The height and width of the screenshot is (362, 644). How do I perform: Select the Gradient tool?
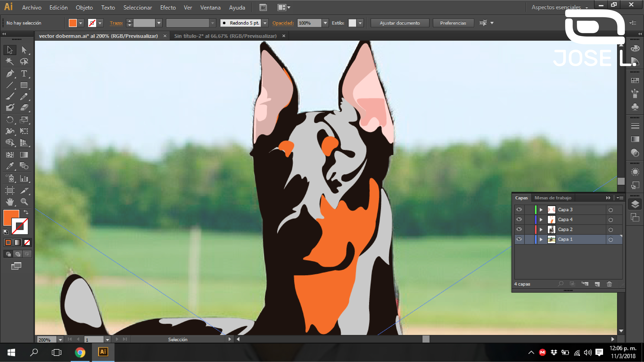(x=24, y=155)
